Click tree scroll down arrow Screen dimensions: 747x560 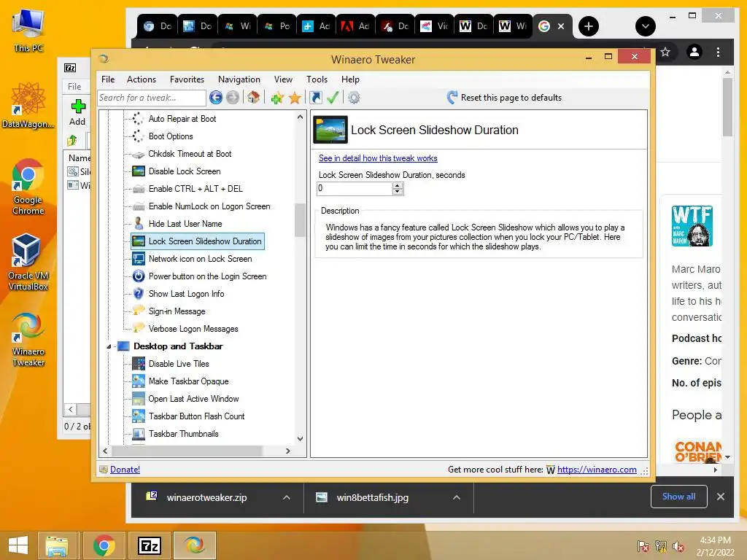click(x=300, y=438)
